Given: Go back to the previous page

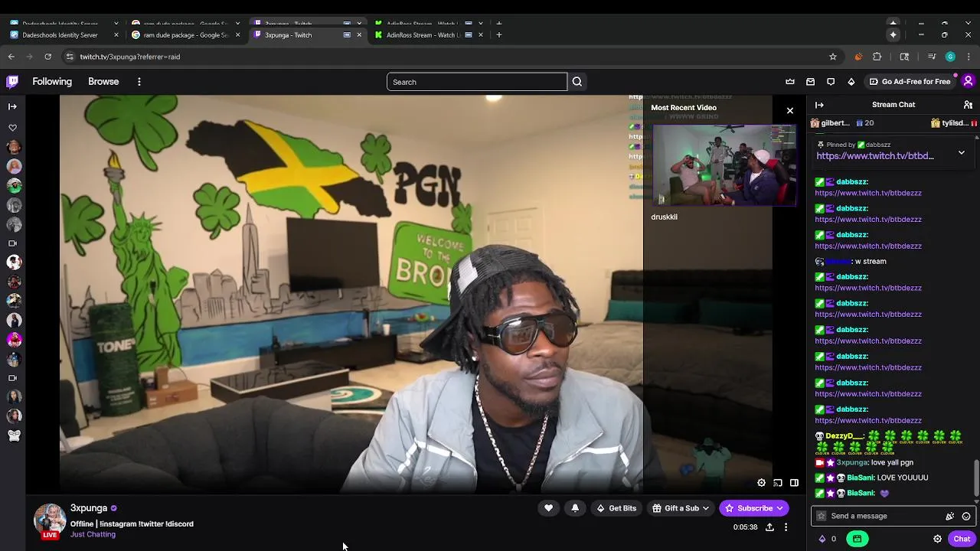Looking at the screenshot, I should click(11, 57).
